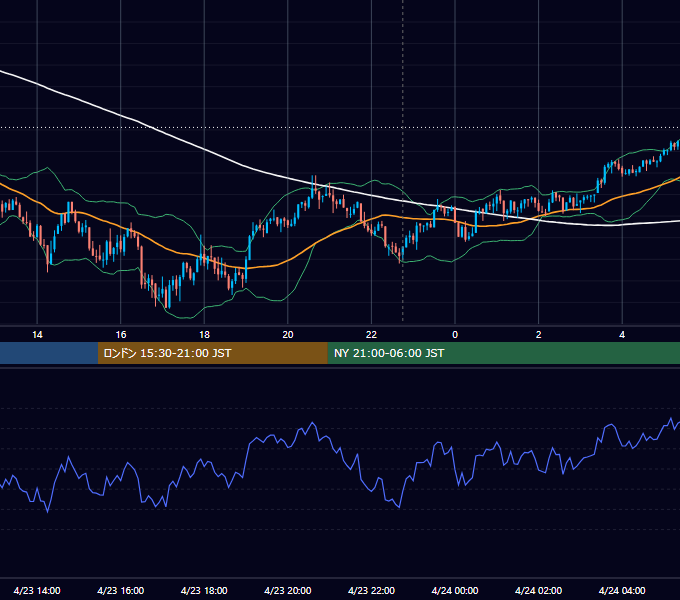Click the 4/24 02:00 label on the oscillator axis
Image resolution: width=680 pixels, height=600 pixels.
(538, 590)
